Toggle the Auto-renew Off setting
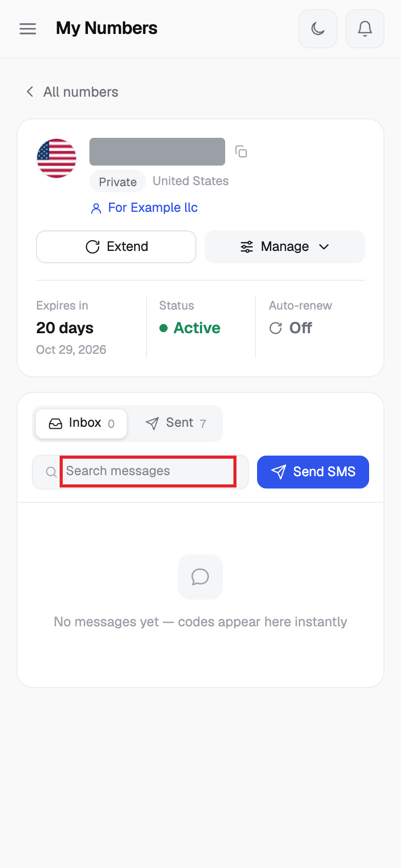 click(x=291, y=328)
